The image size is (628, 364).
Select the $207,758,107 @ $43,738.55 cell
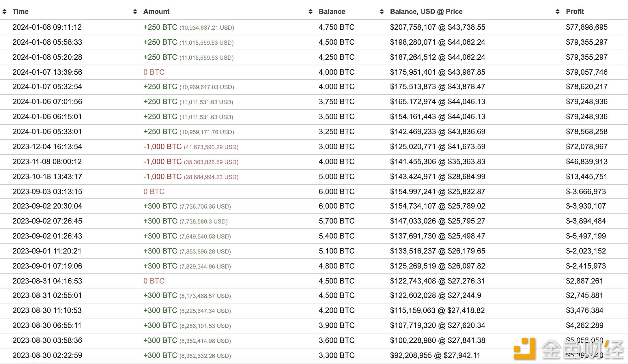(438, 27)
